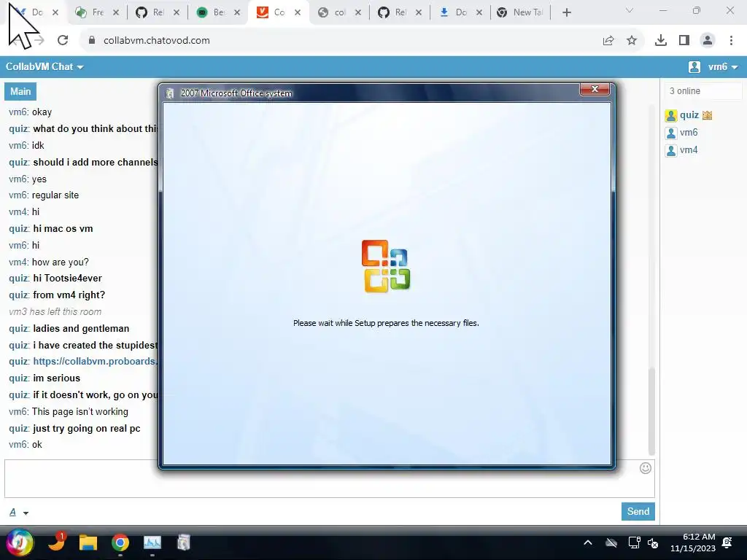The height and width of the screenshot is (560, 747).
Task: Click the '3 online' search field
Action: (x=703, y=91)
